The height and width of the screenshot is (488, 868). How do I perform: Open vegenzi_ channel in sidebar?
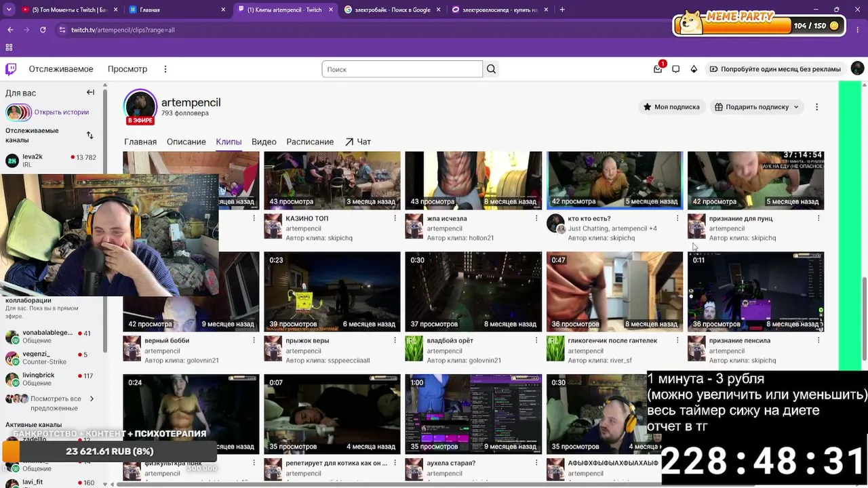pos(51,358)
